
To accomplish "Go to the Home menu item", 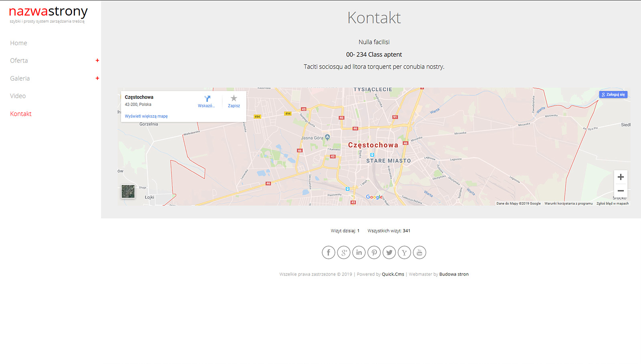I will coord(19,43).
